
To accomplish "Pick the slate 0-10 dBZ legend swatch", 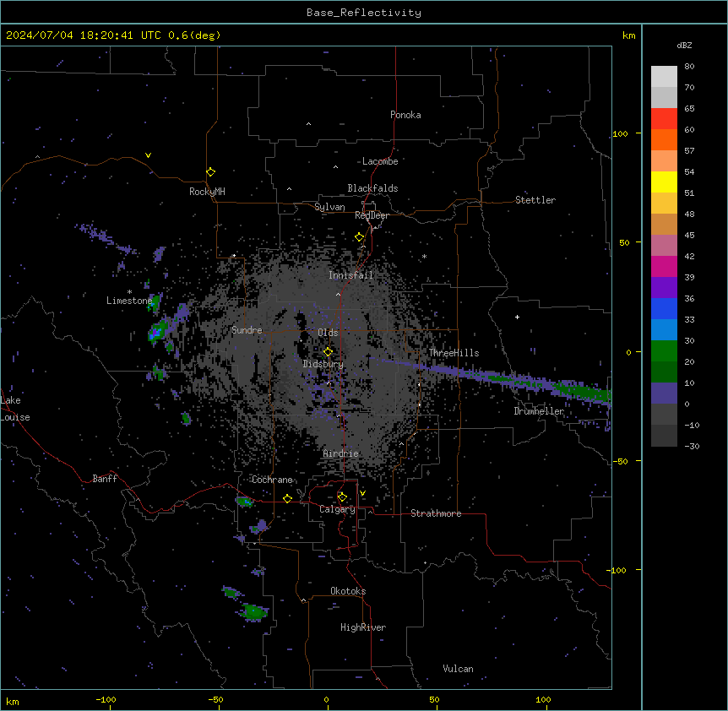I will (664, 393).
